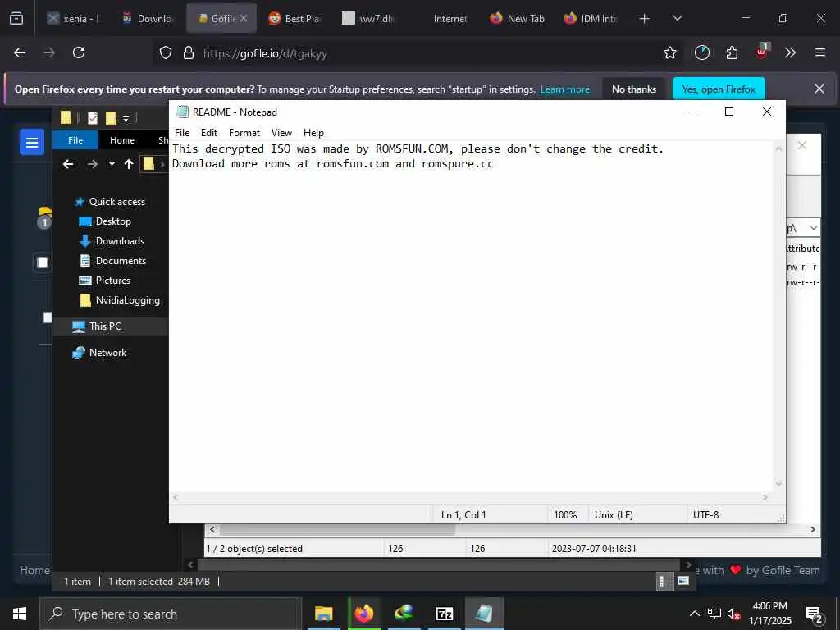Click Windows taskbar search box

point(171,614)
